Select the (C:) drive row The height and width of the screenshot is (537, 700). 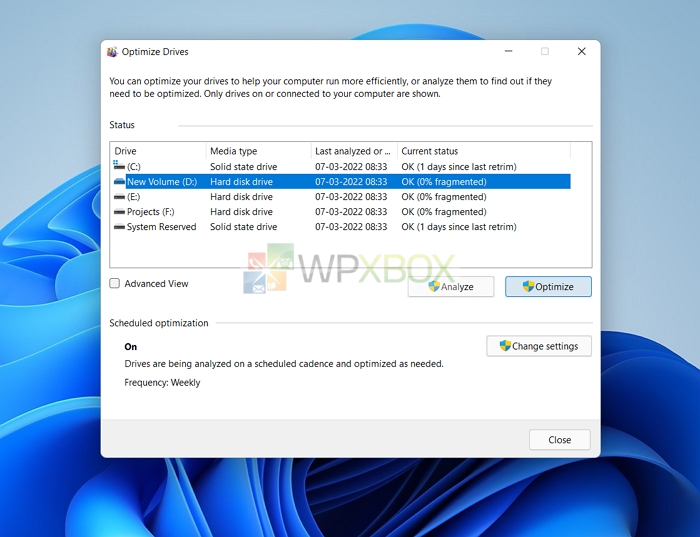[341, 167]
